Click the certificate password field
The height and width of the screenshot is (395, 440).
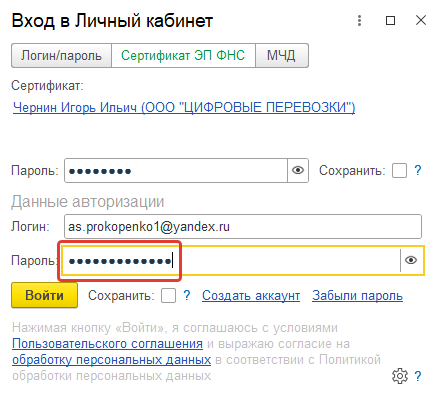tap(176, 171)
